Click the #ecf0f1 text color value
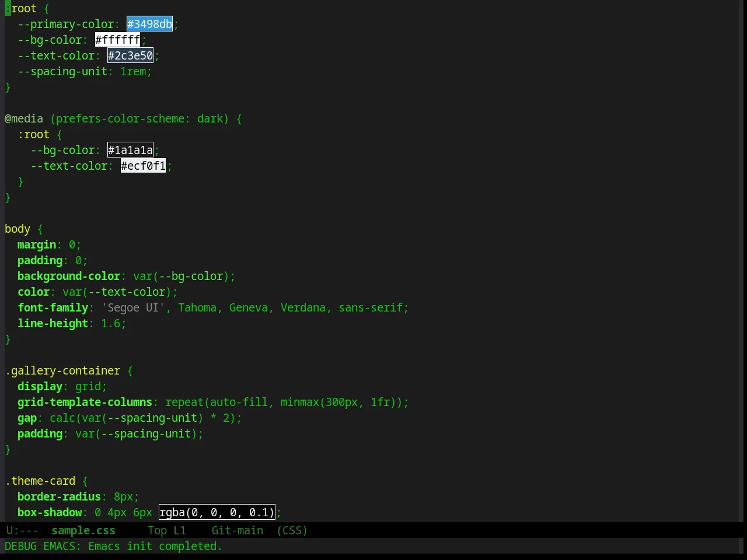The image size is (747, 560). click(144, 166)
